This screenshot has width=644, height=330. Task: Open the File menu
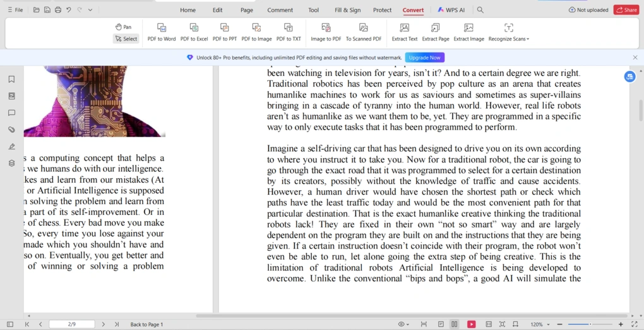pyautogui.click(x=16, y=10)
